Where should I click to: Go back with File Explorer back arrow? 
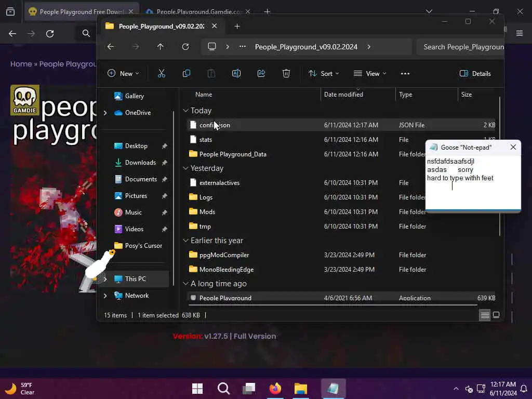coord(111,47)
